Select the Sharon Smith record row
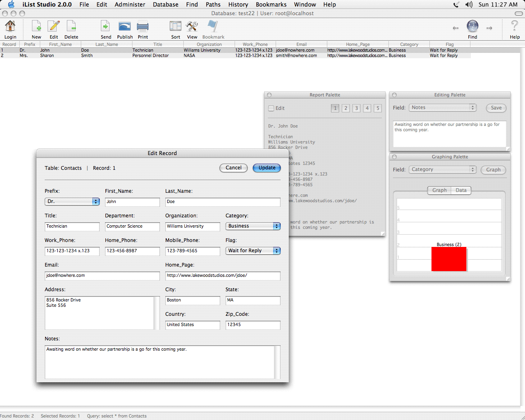Viewport: 525px width, 420px height. tap(235, 55)
